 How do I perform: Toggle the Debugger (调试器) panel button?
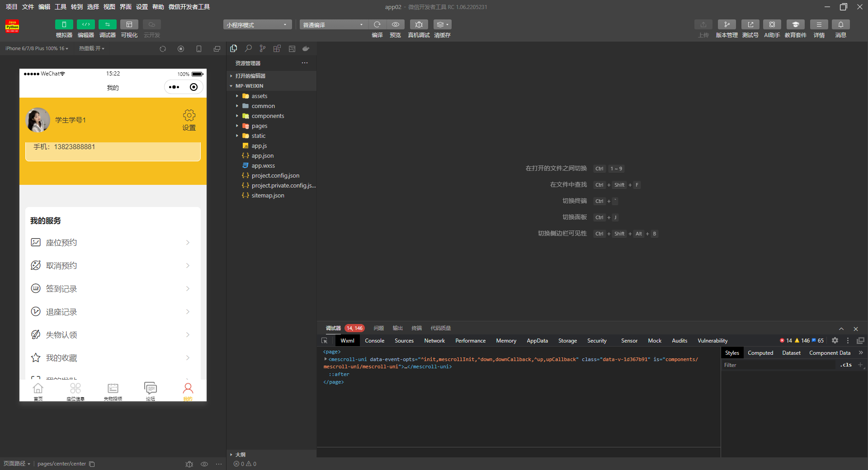(107, 24)
